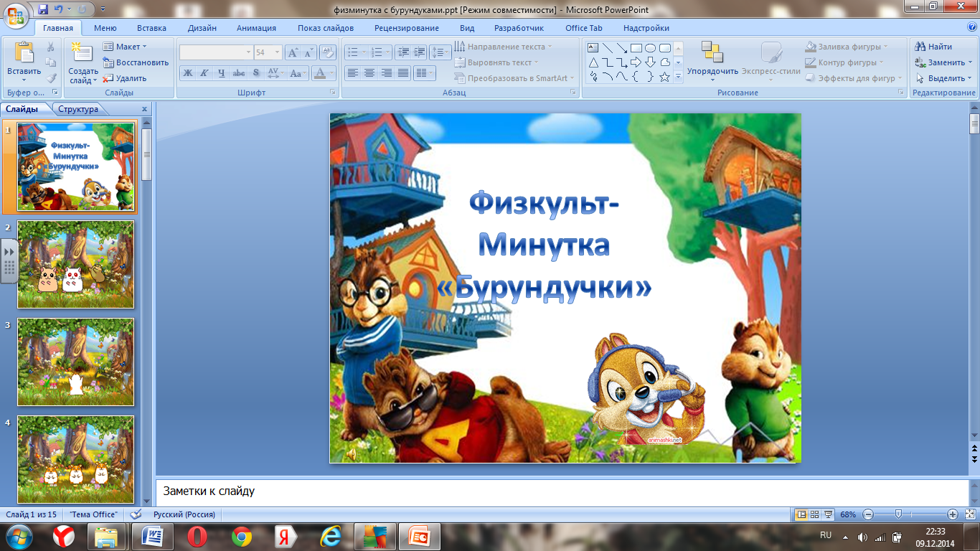Image resolution: width=980 pixels, height=551 pixels.
Task: Click the Заметки к слайду notes field
Action: click(562, 492)
